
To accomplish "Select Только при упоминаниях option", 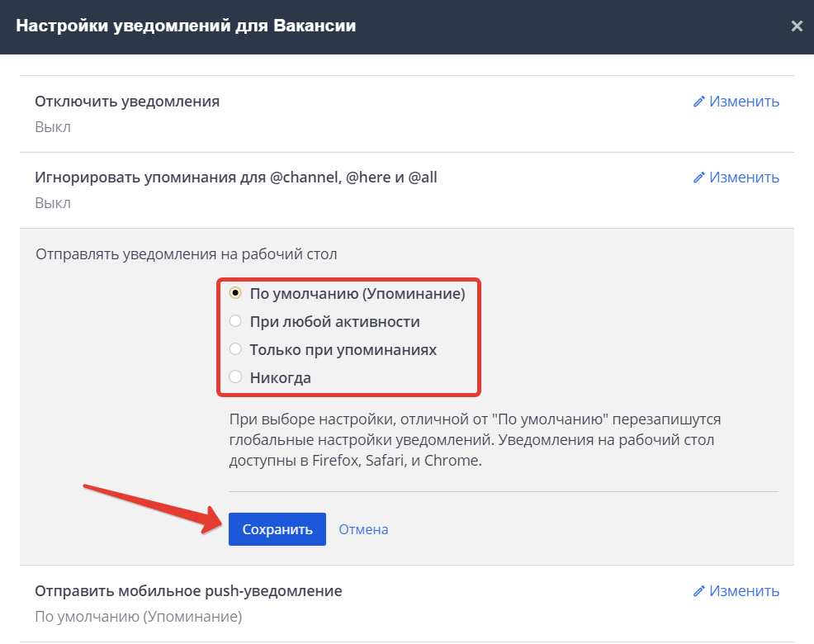I will point(235,349).
